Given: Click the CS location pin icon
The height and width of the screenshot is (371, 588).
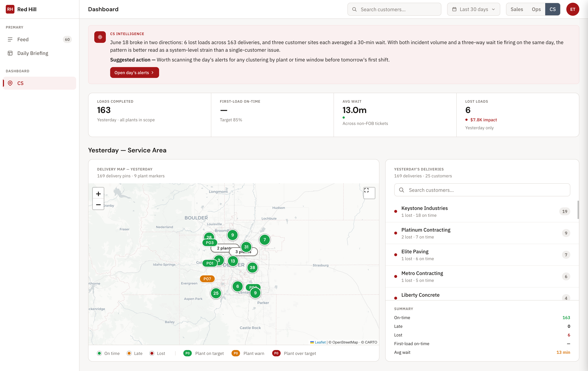Looking at the screenshot, I should 10,83.
